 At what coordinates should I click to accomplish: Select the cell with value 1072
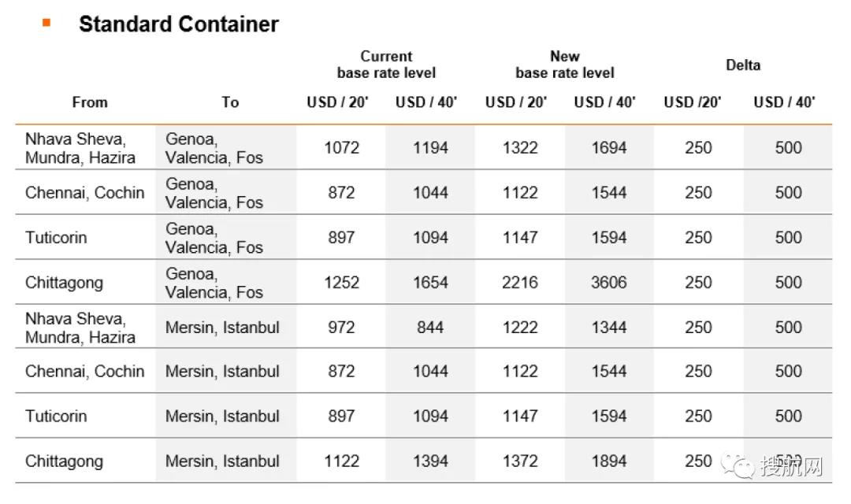click(x=341, y=147)
